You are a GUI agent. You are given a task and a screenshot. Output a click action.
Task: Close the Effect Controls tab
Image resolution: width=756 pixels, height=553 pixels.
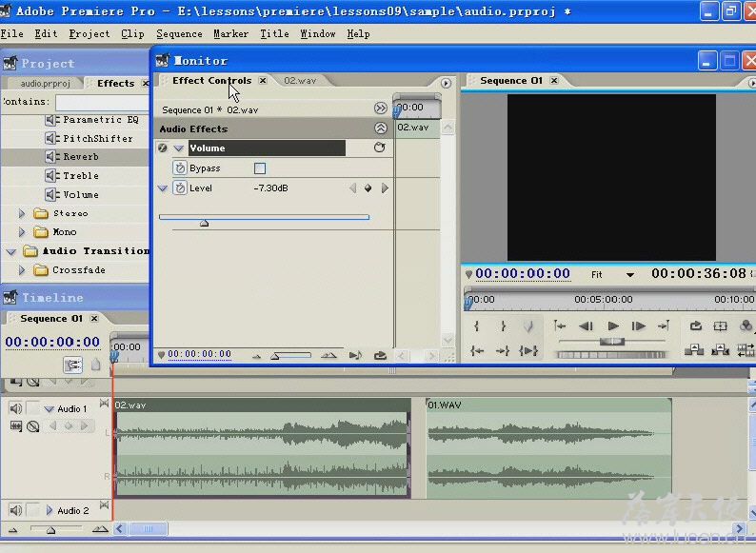(x=263, y=81)
